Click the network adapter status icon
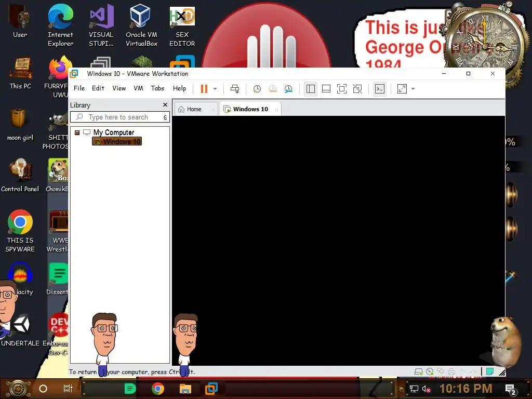The height and width of the screenshot is (399, 532). tap(441, 372)
